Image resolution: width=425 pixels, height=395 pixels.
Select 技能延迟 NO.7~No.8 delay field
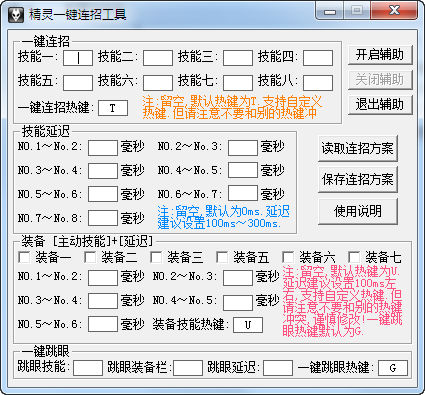(x=103, y=218)
